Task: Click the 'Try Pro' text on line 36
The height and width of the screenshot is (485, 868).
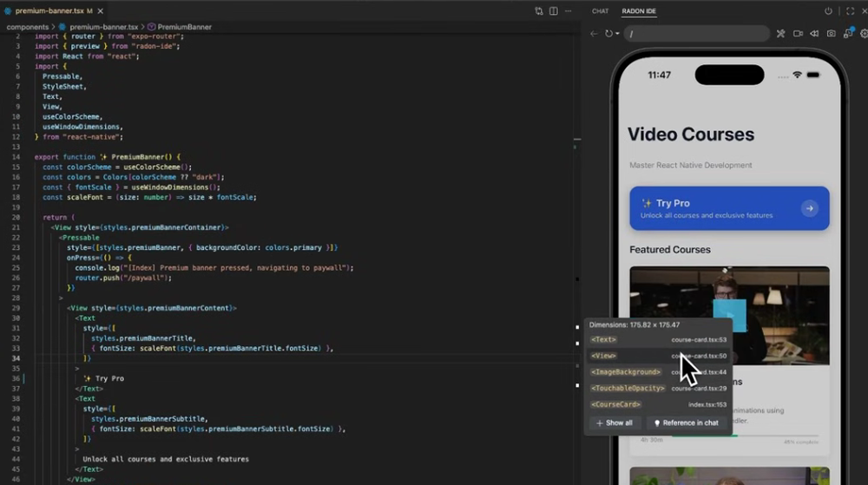Action: (109, 378)
